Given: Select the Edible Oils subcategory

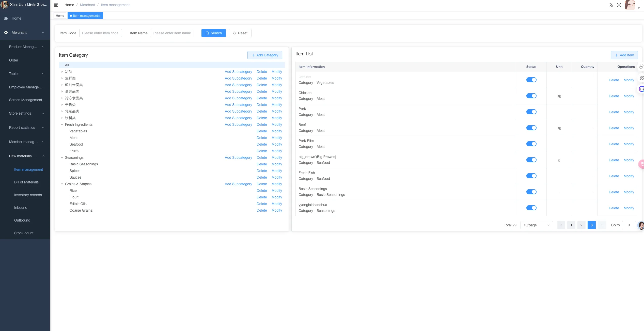Looking at the screenshot, I should [78, 204].
